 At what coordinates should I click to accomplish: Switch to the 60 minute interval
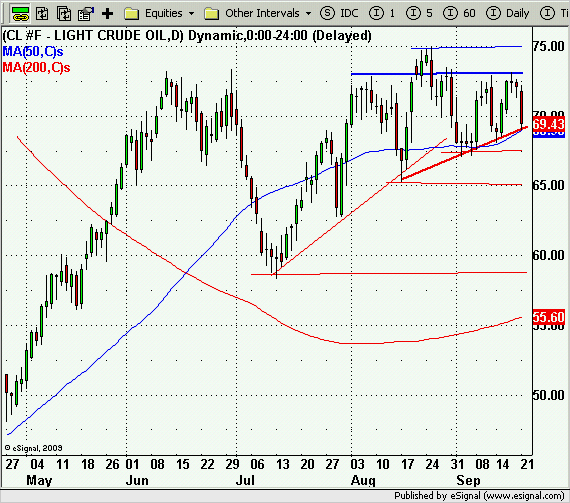tap(459, 13)
